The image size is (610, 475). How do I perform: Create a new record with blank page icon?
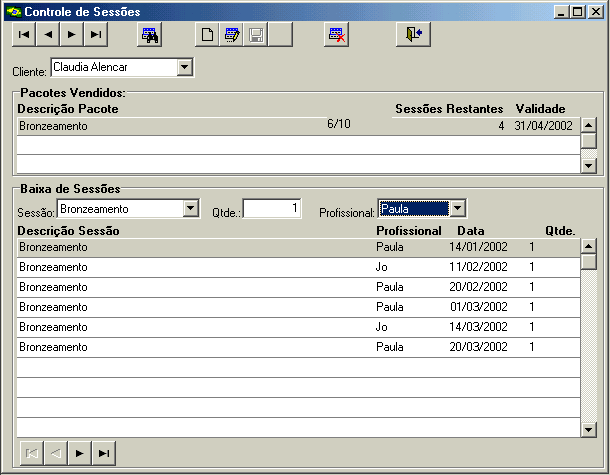click(x=206, y=34)
